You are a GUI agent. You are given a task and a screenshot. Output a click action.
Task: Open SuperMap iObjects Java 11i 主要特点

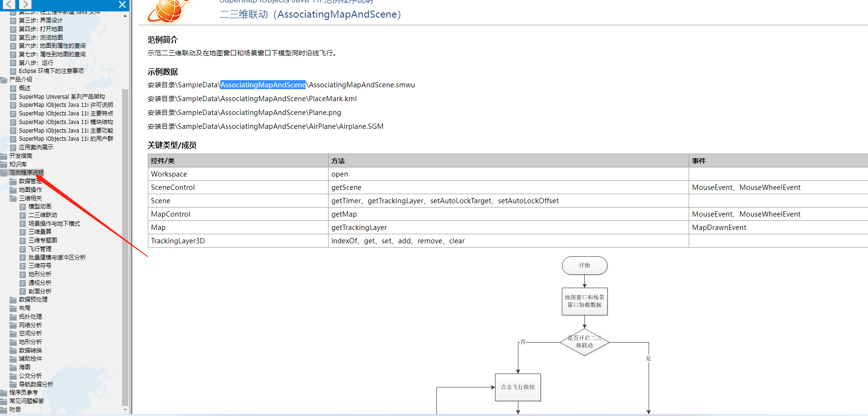66,114
